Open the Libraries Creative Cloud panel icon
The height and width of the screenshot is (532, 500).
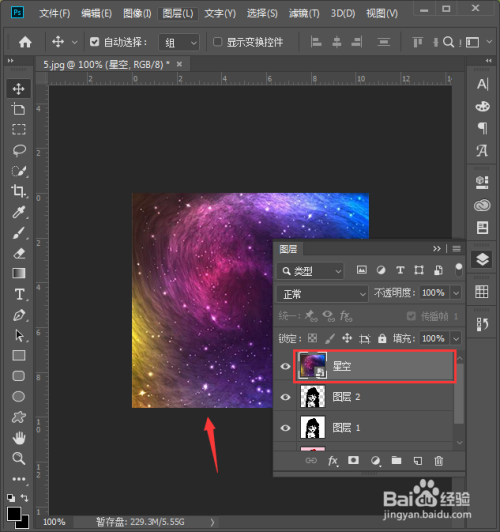tap(482, 205)
